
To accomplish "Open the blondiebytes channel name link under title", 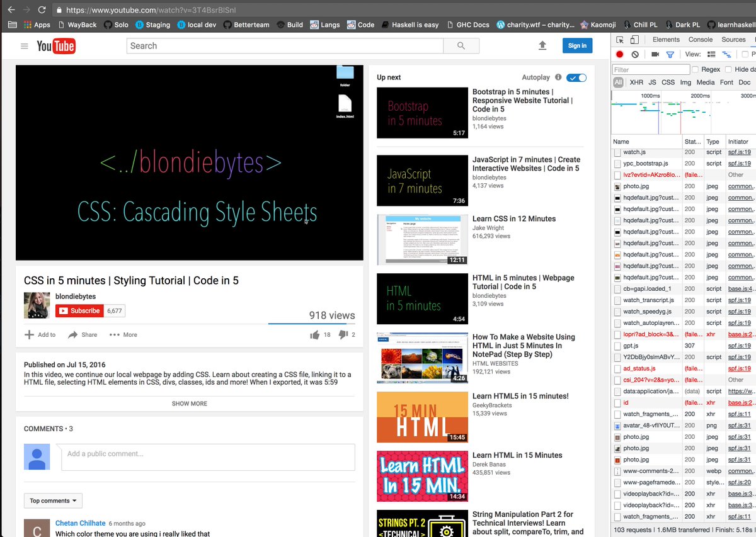I will click(x=76, y=297).
